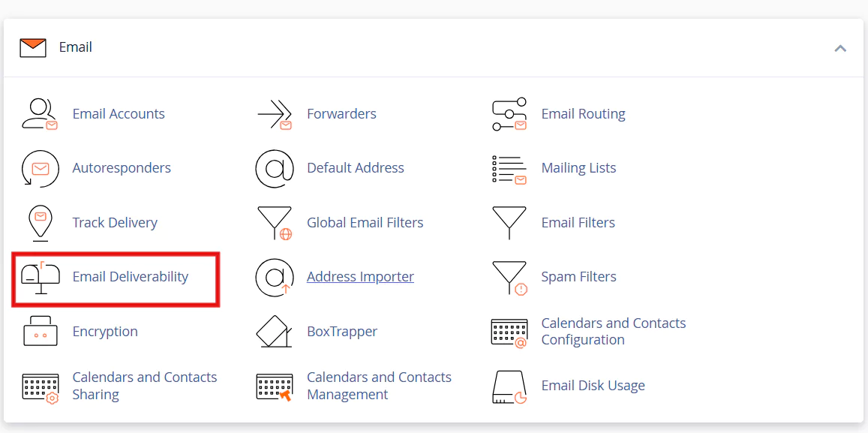Open the Address Importer link

(x=360, y=276)
